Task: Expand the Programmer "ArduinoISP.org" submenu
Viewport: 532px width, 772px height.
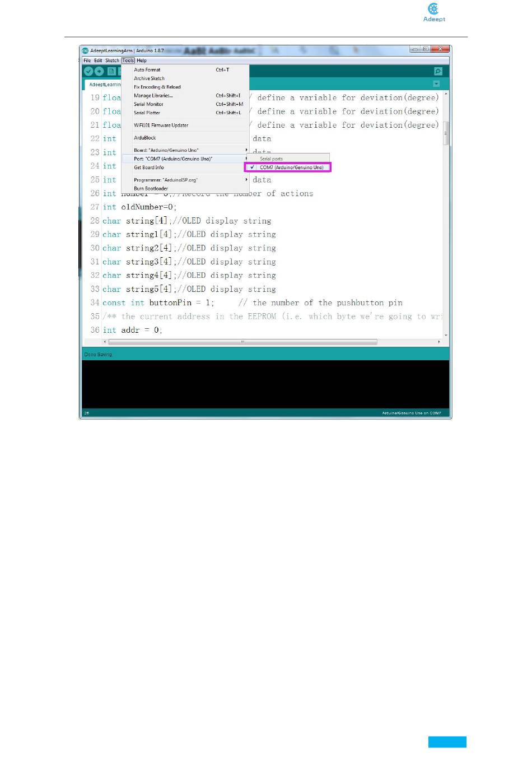Action: coord(185,180)
